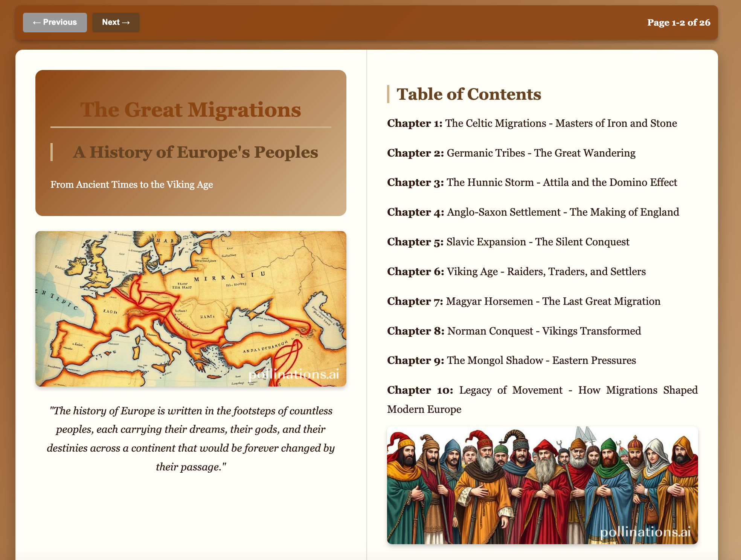The image size is (741, 560).
Task: Open Chapter 2 Germanic Tribes entry
Action: tap(511, 153)
